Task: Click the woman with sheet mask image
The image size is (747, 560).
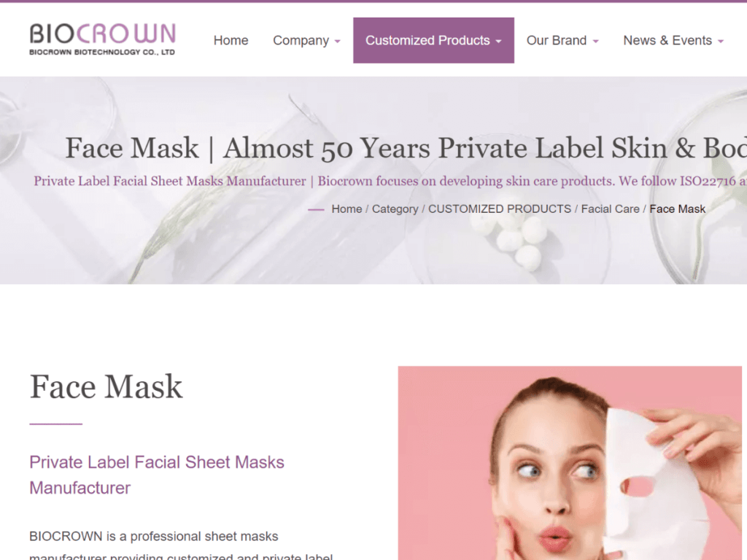Action: pos(570,463)
